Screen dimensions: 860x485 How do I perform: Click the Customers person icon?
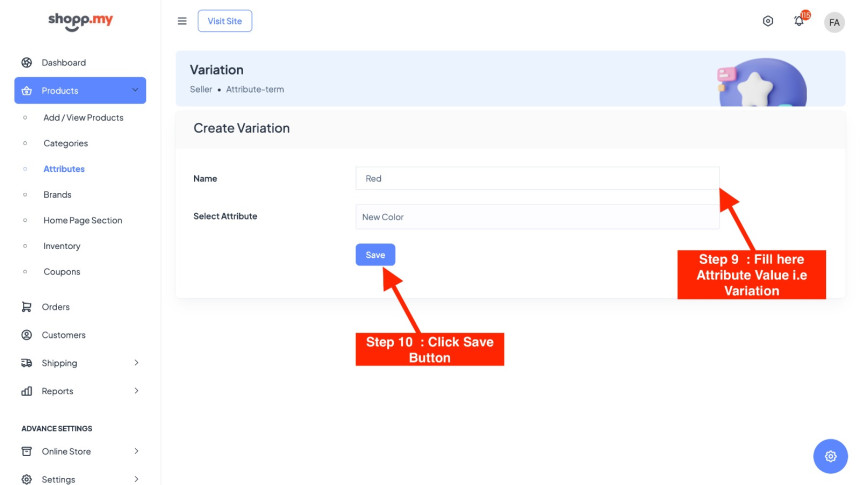point(27,335)
